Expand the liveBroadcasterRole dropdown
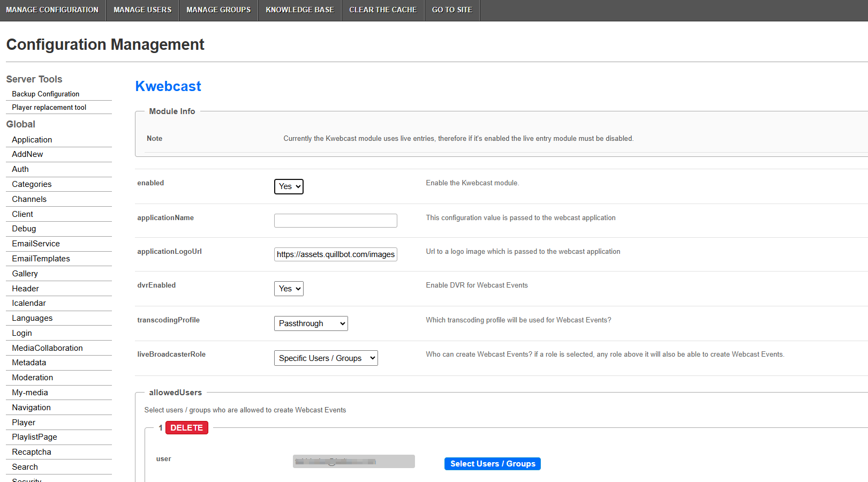Viewport: 868px width, 482px height. point(326,358)
